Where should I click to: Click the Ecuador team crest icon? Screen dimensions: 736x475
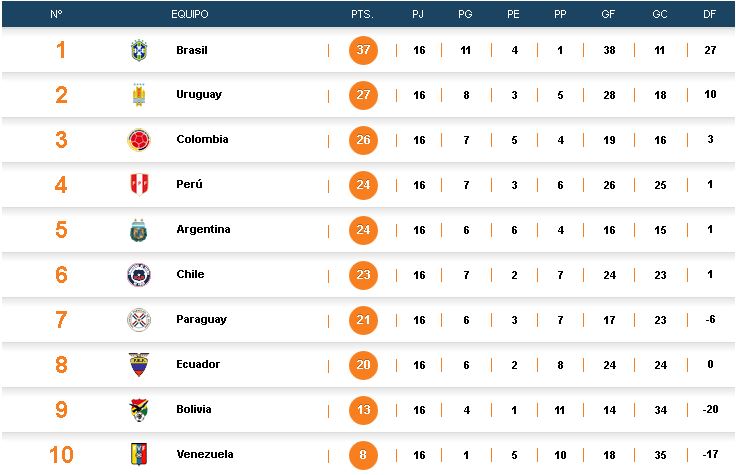[x=138, y=365]
